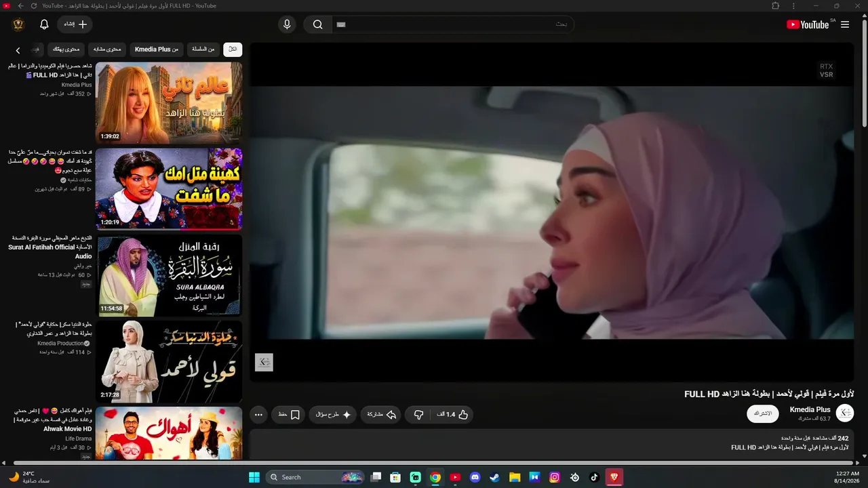Open the browser three-dot menu

tap(794, 6)
